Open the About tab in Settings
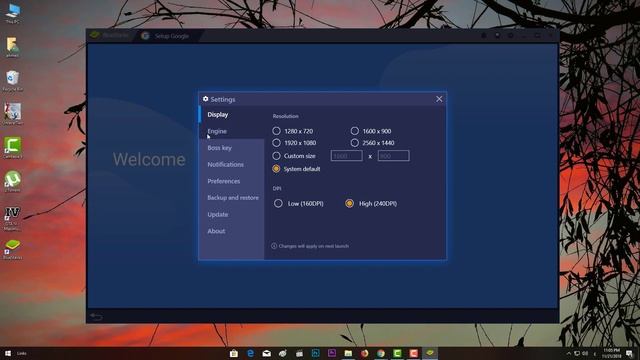 pyautogui.click(x=231, y=231)
